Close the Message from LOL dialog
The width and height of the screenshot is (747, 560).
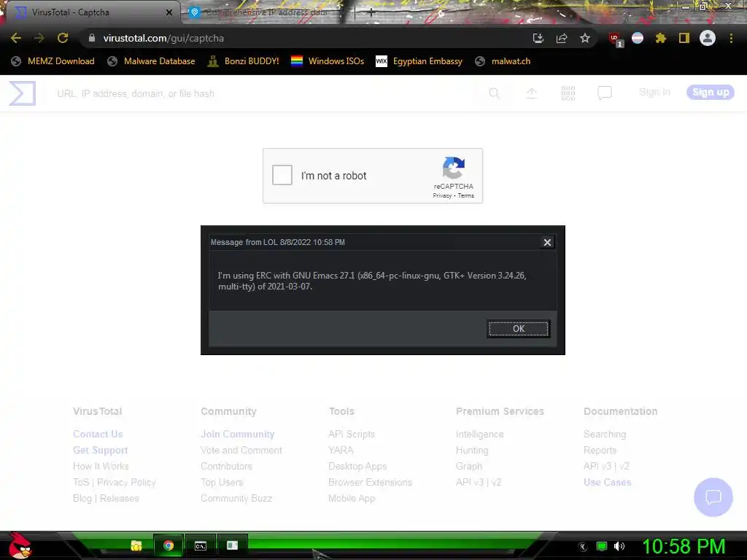(547, 242)
